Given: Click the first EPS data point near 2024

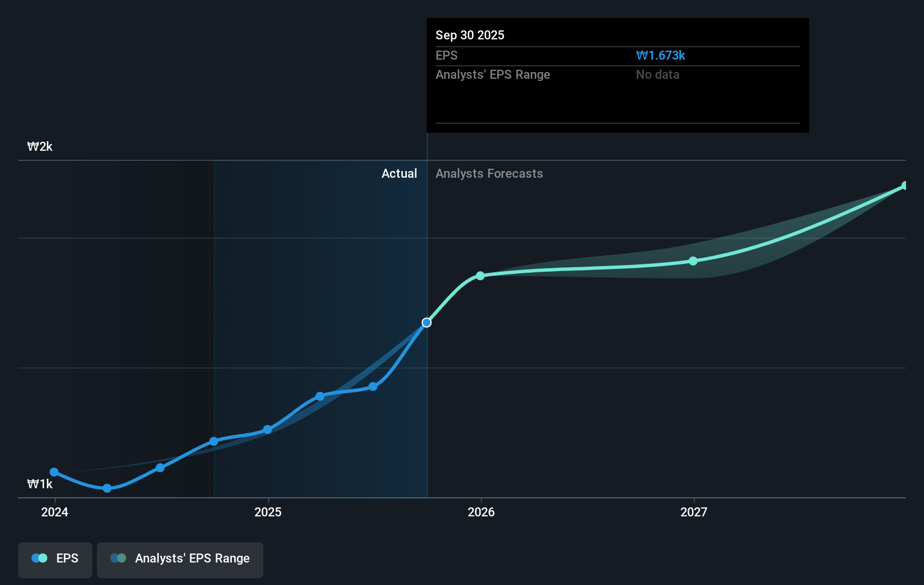Looking at the screenshot, I should (x=54, y=472).
